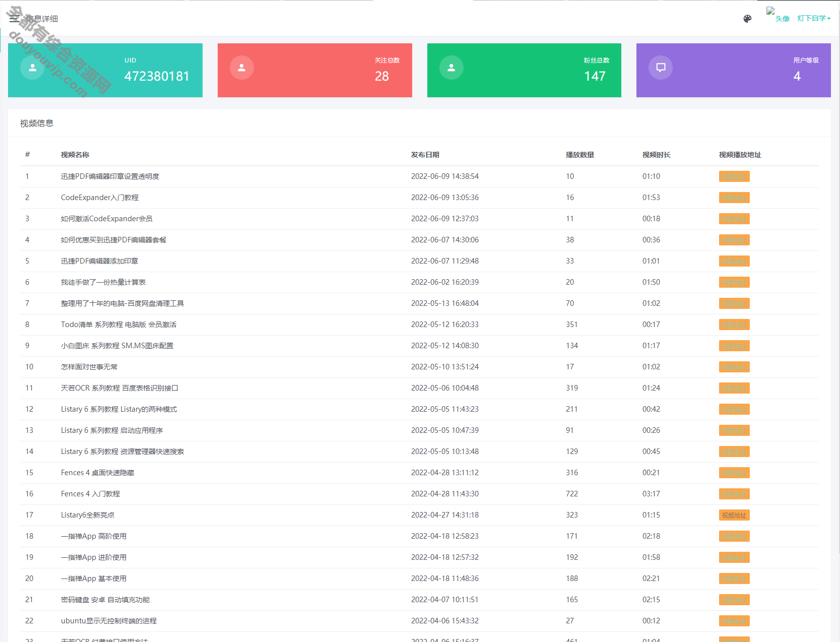Click date 2022-04-28 11:43:30
Viewport: 840px width, 642px height.
pyautogui.click(x=445, y=494)
